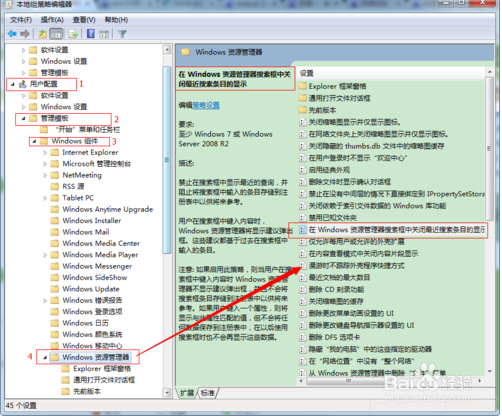This screenshot has width=502, height=416.
Task: Click folder icon in Windows 资源管理器 header
Action: (x=186, y=52)
